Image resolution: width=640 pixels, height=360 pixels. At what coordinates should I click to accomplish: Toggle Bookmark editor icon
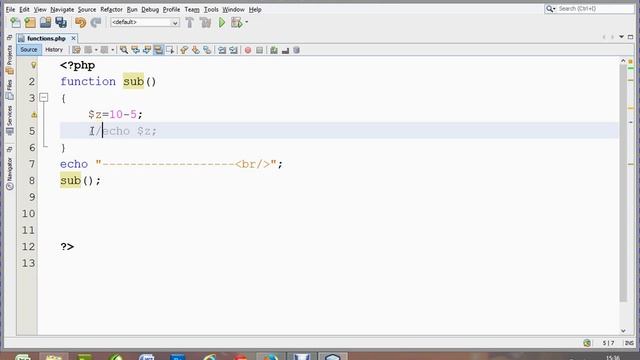tap(207, 50)
